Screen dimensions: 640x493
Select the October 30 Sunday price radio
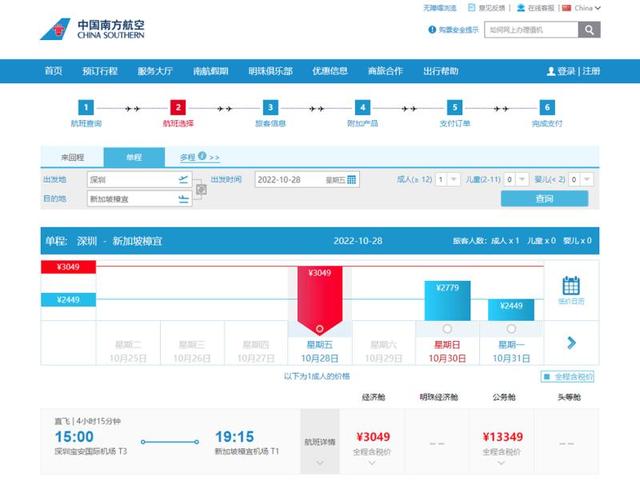coord(447,329)
